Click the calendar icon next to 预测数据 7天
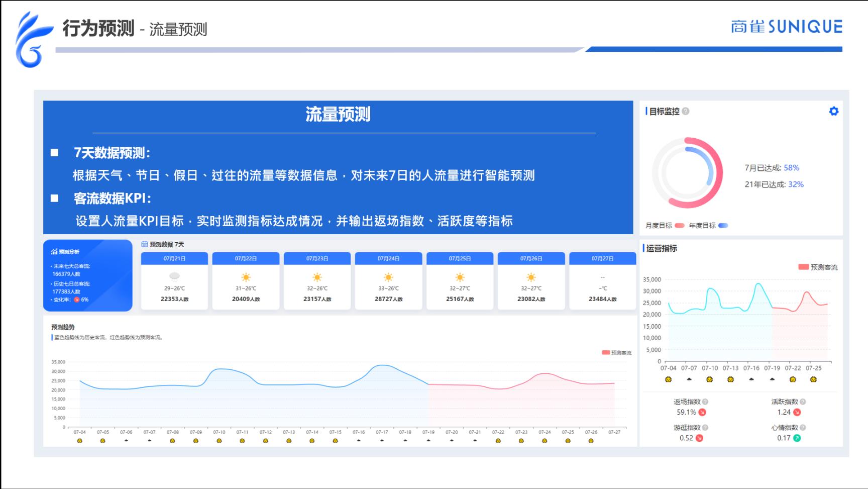This screenshot has height=489, width=868. click(x=144, y=244)
